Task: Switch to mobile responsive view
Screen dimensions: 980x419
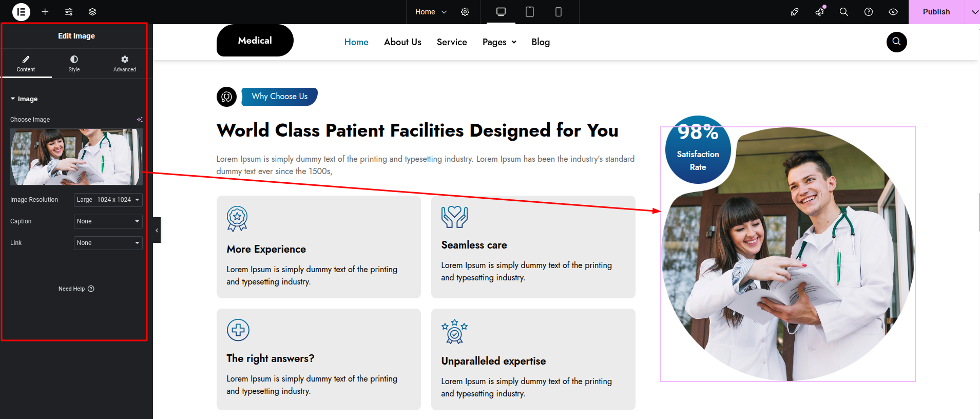Action: (x=559, y=12)
